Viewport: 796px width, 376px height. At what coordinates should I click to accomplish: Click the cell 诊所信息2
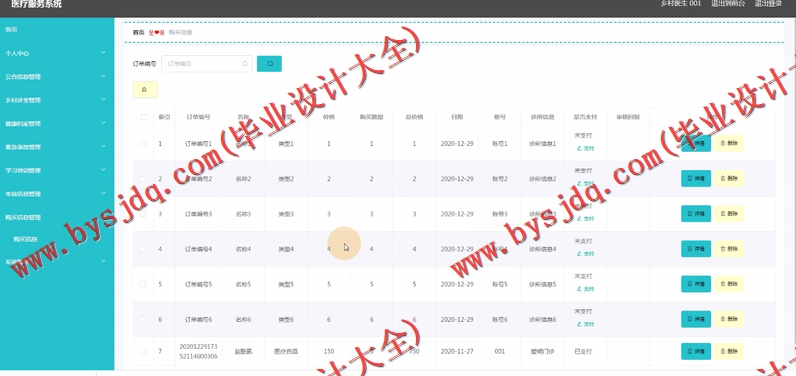(543, 179)
